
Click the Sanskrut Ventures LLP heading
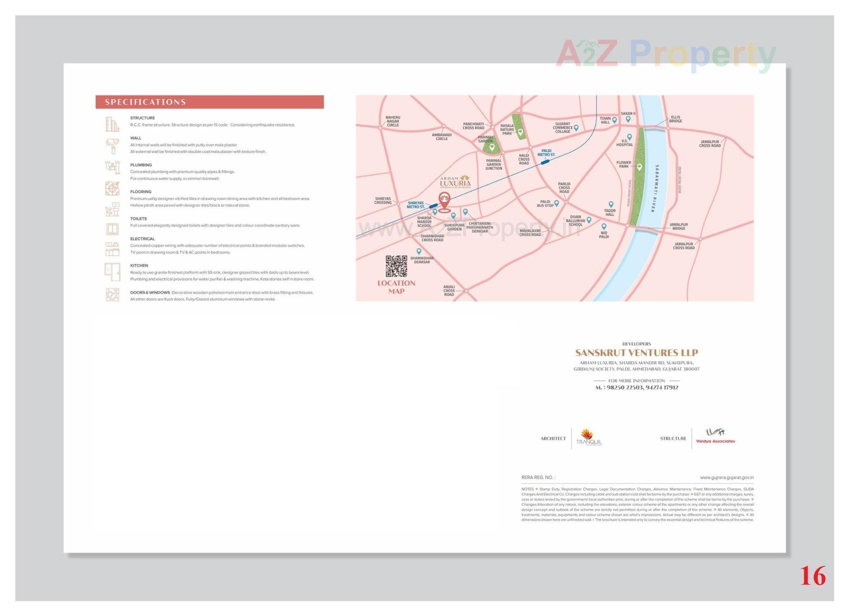(x=636, y=353)
